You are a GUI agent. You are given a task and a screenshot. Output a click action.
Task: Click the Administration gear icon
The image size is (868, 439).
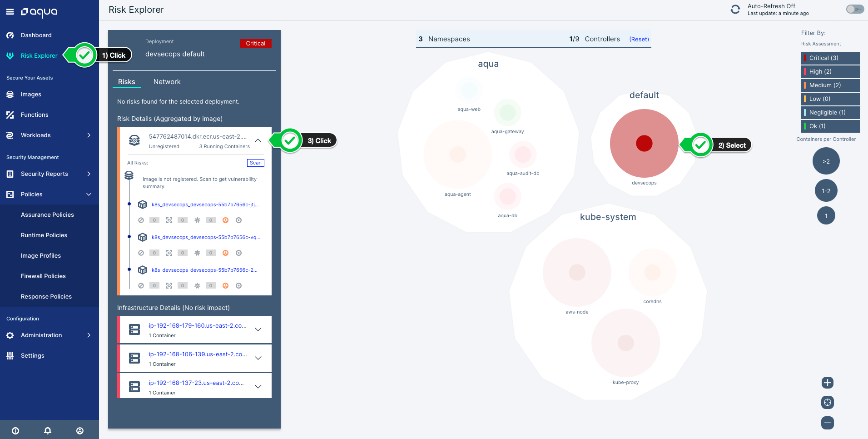10,335
